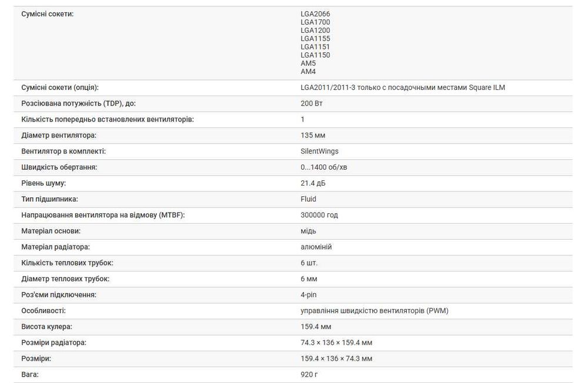588x383 pixels.
Task: Click the LGA2011/2011-3 Square ILM value text
Action: [x=402, y=88]
